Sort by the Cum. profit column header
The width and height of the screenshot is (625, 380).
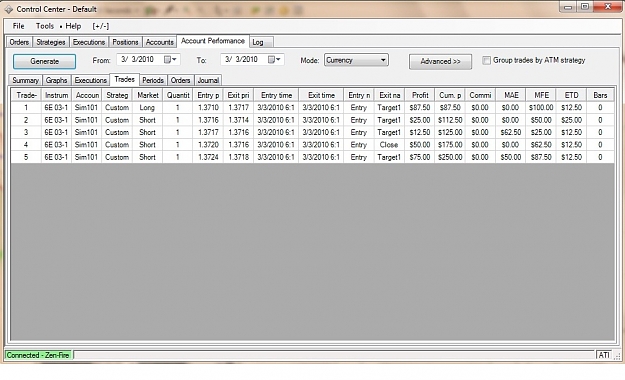point(450,95)
